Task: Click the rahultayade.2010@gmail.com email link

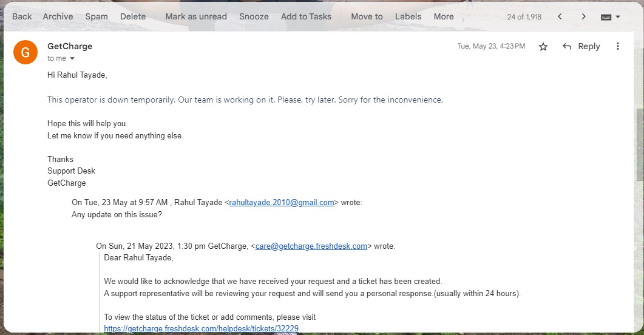Action: [x=282, y=203]
